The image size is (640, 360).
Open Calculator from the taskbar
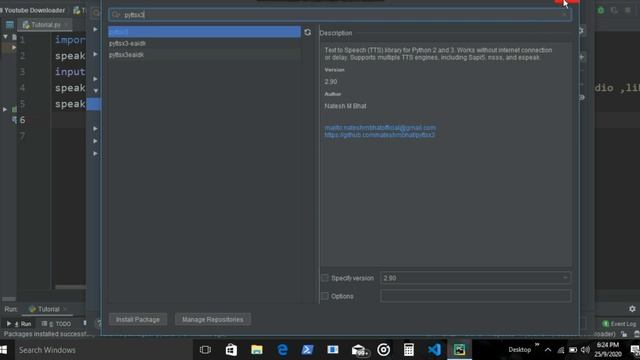click(x=409, y=350)
